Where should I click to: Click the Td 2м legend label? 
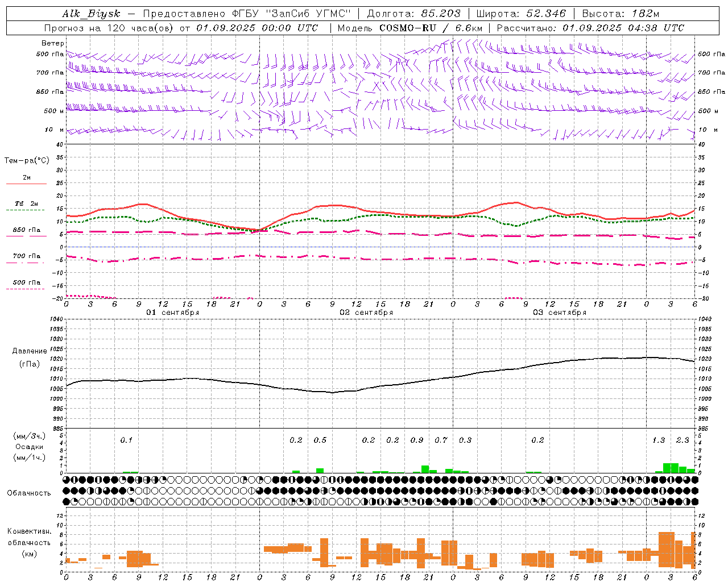(x=27, y=203)
